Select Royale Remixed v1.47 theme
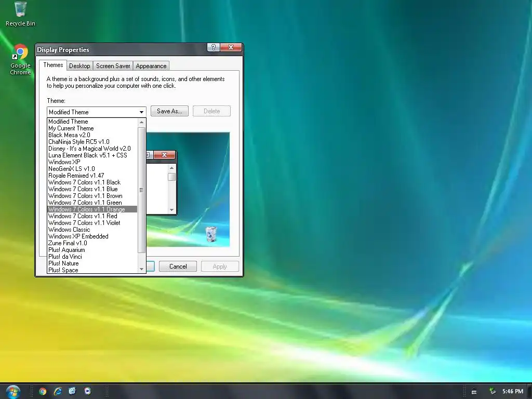This screenshot has width=532, height=399. (x=92, y=176)
